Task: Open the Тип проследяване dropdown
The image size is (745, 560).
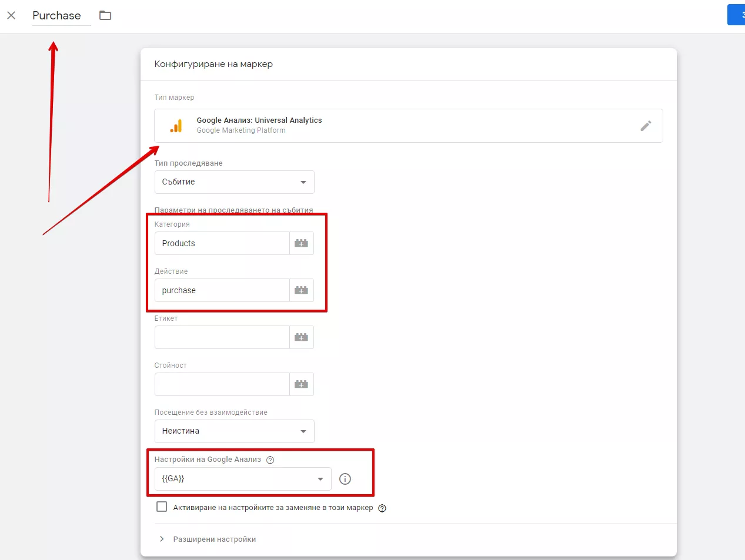Action: coord(234,182)
